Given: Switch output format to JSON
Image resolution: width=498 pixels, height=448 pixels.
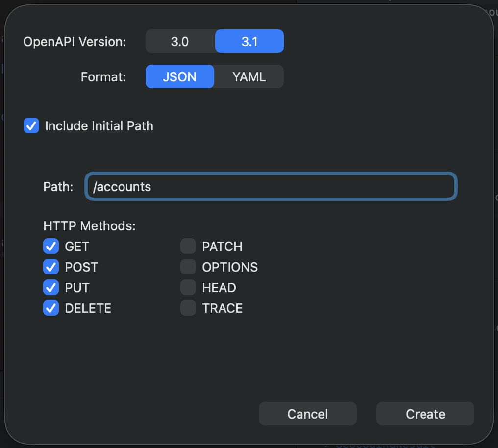Looking at the screenshot, I should point(180,76).
